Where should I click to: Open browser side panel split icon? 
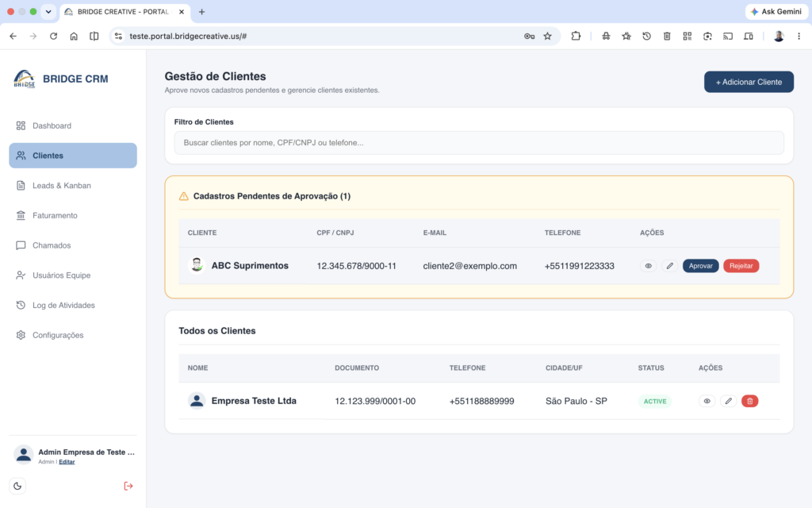click(x=94, y=37)
